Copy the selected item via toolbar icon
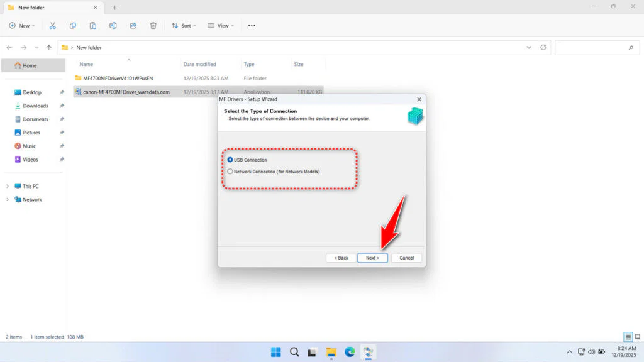The image size is (644, 362). click(x=72, y=26)
